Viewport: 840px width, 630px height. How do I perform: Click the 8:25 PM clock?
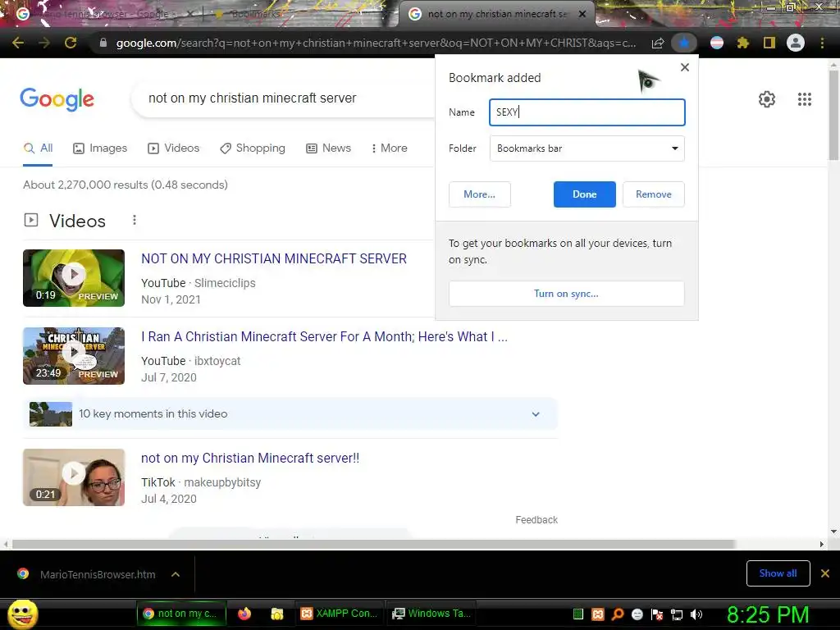pos(768,614)
